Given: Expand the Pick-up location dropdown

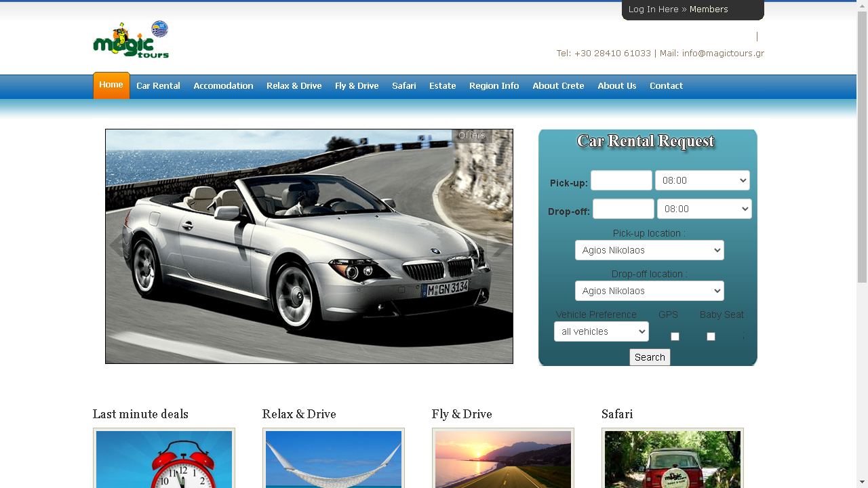Looking at the screenshot, I should coord(649,250).
